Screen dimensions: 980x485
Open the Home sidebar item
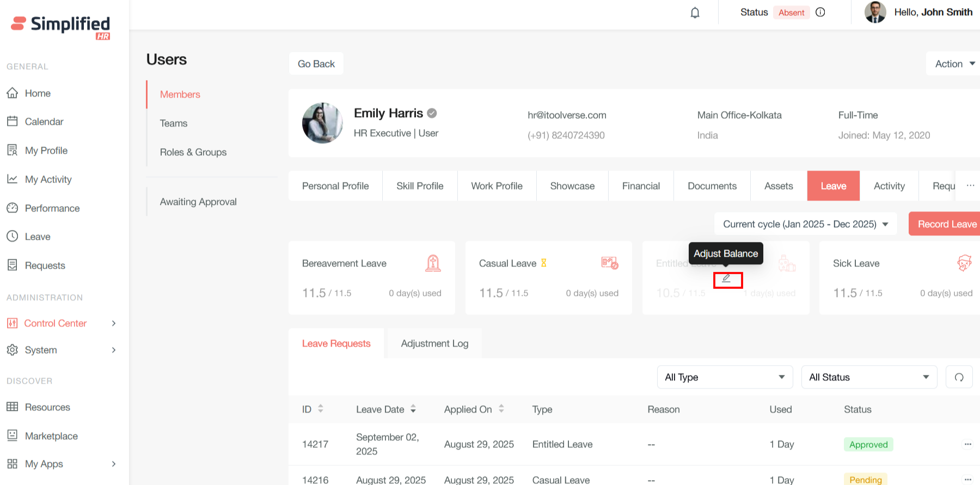38,93
